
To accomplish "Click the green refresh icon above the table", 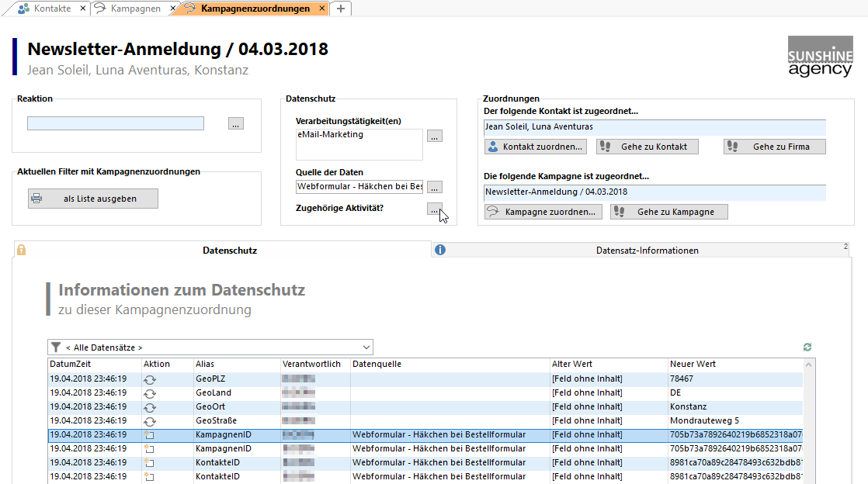I will tap(807, 347).
